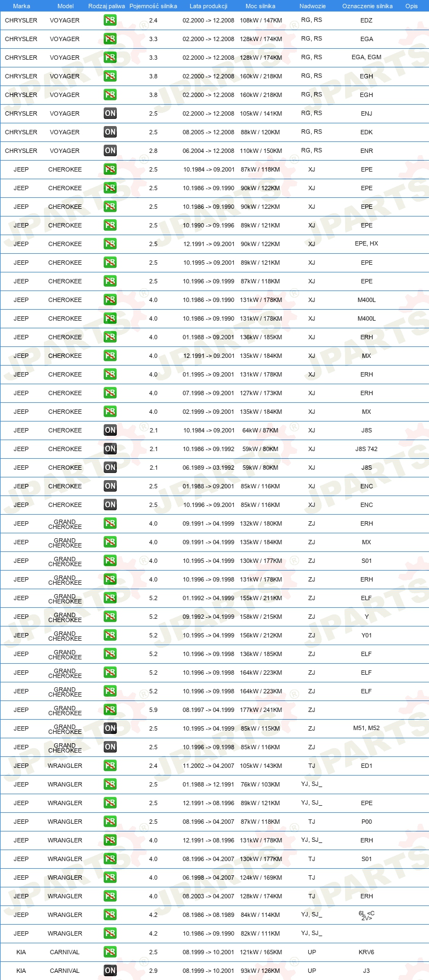Click the Nadwozie column header

point(313,6)
